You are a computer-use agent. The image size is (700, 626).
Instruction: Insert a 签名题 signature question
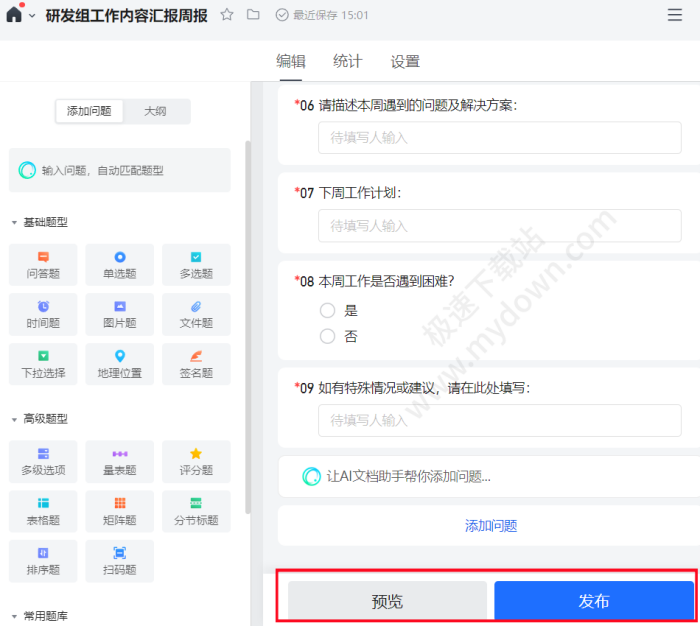click(x=196, y=364)
